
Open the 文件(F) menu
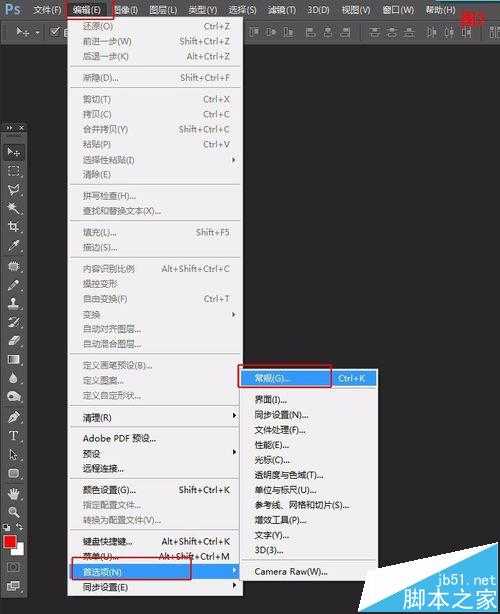(x=47, y=9)
